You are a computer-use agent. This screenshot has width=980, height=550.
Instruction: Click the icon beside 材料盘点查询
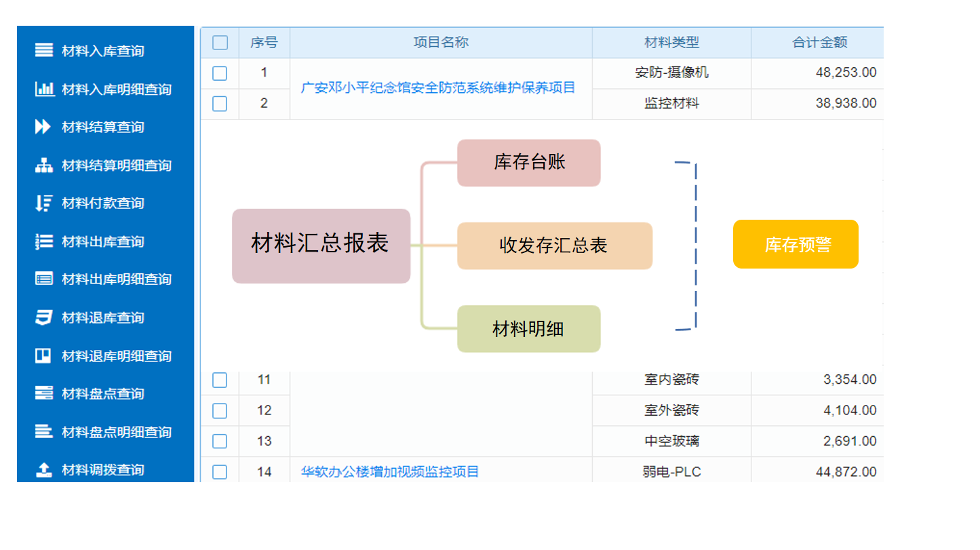(x=43, y=393)
